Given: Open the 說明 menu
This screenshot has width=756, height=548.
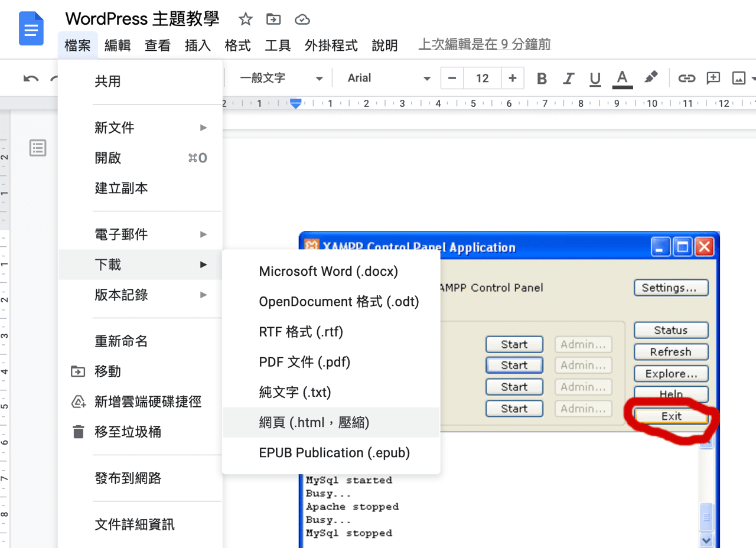Looking at the screenshot, I should [385, 45].
